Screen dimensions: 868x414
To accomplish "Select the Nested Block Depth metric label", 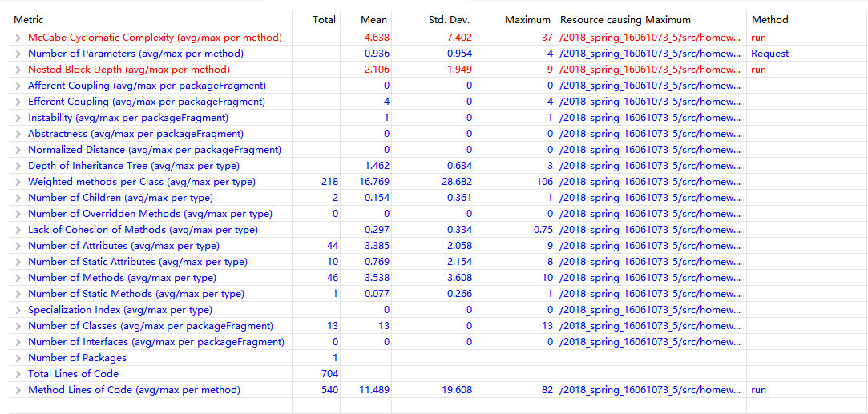I will pos(128,70).
